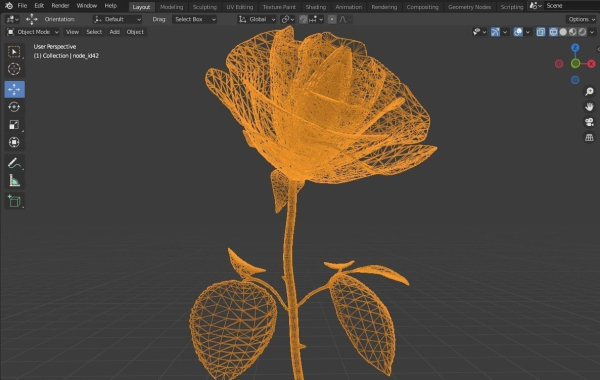
Task: Activate the 3D Cursor tool
Action: pos(15,69)
